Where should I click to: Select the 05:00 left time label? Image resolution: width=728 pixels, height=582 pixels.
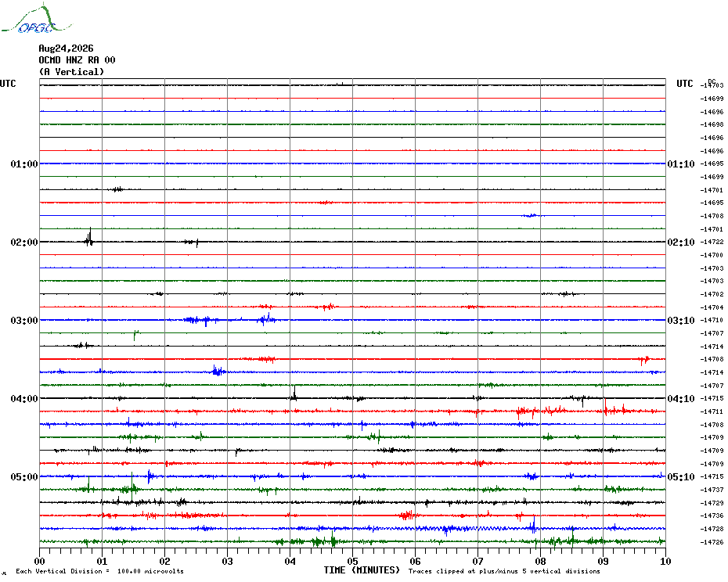(x=24, y=477)
